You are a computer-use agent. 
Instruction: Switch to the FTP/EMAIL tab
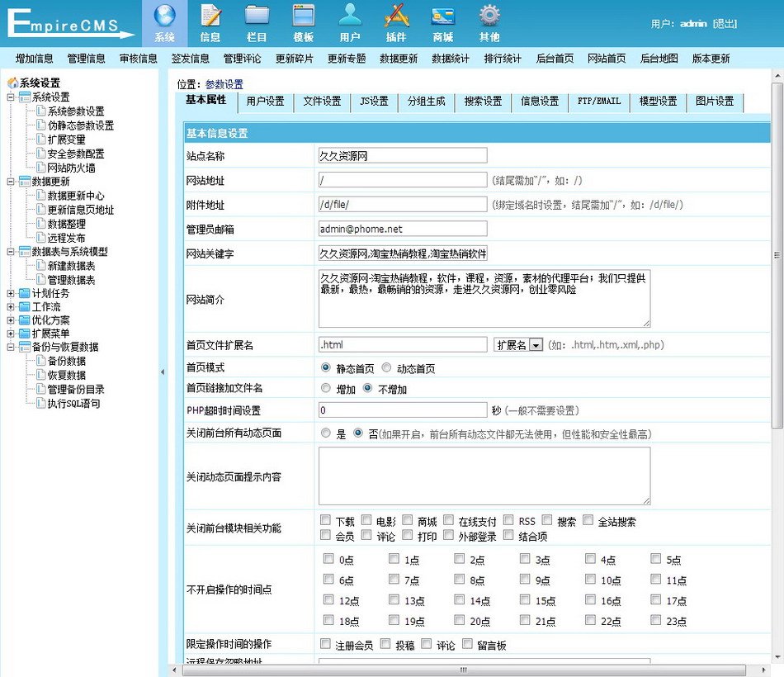coord(598,102)
